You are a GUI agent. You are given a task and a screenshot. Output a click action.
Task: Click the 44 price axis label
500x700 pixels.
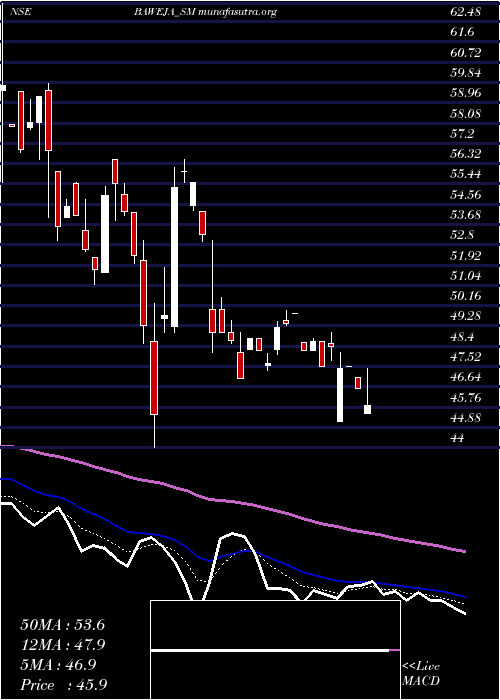(457, 438)
